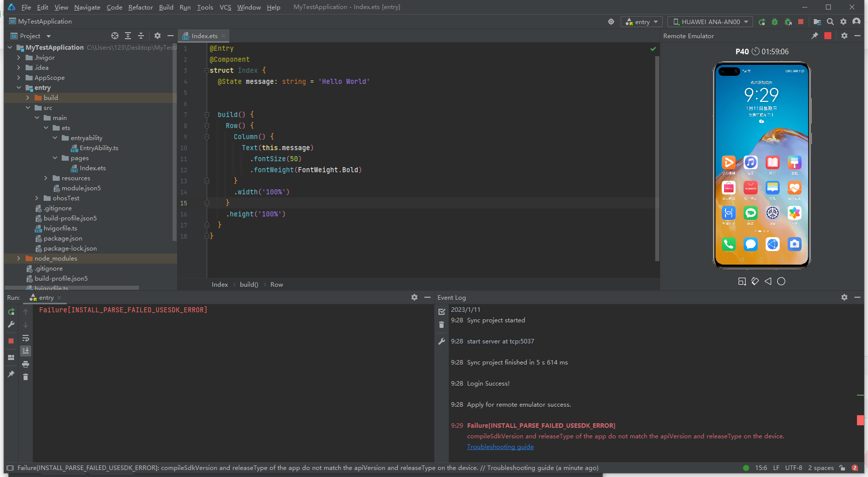Print Run console output

tap(26, 364)
